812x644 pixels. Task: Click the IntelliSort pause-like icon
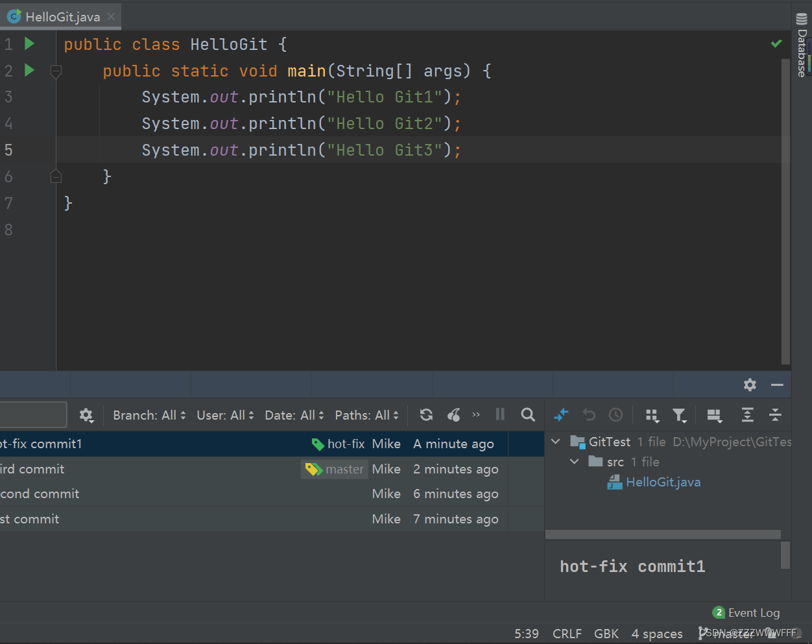pyautogui.click(x=500, y=414)
